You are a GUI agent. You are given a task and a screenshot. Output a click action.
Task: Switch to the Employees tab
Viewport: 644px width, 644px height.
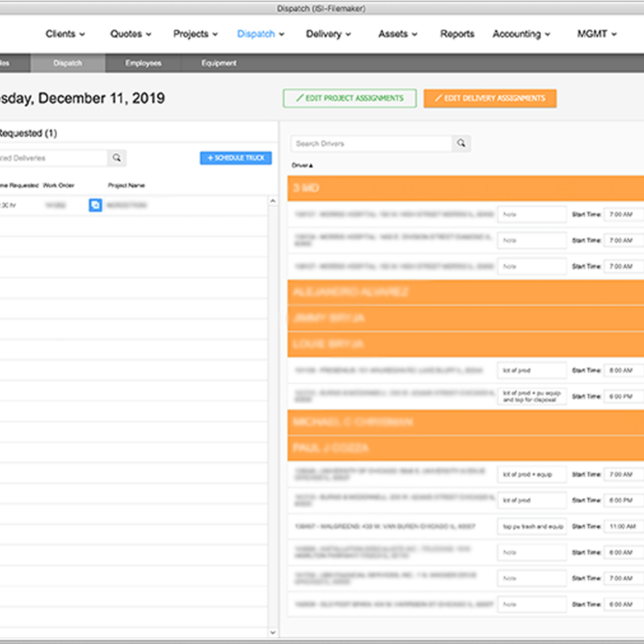[143, 63]
